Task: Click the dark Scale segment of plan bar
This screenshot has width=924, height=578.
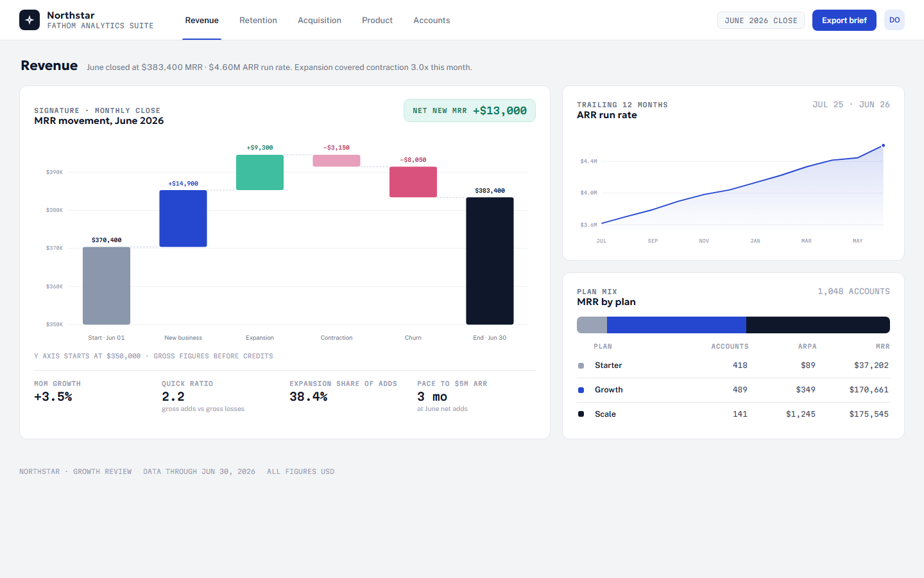Action: [818, 325]
